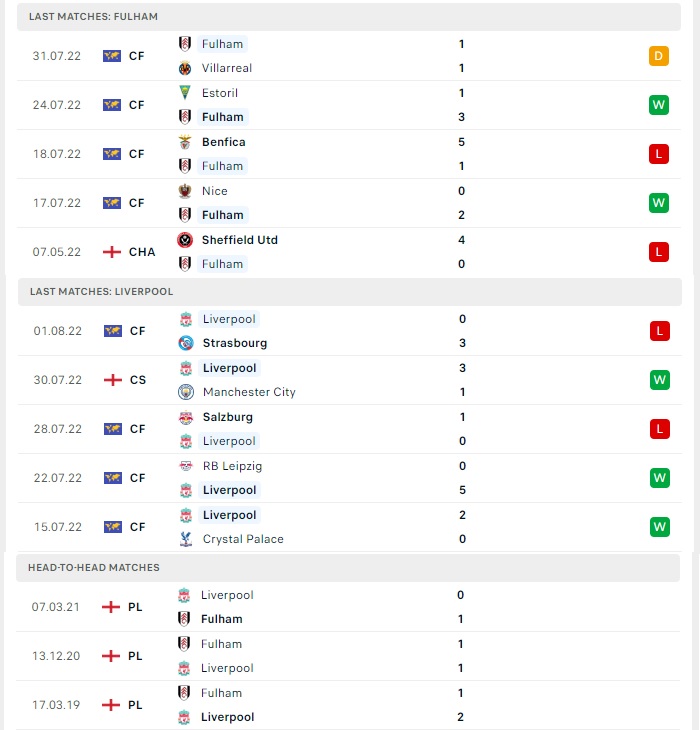
Task: Click the Strasbourg club crest icon
Action: (x=186, y=343)
